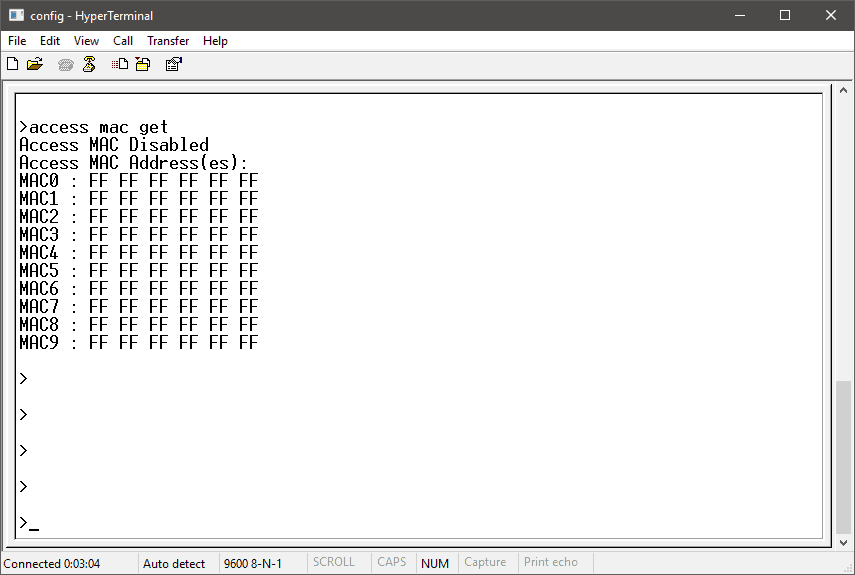Screen dimensions: 855x575
Task: Open the Help menu
Action: click(x=215, y=41)
